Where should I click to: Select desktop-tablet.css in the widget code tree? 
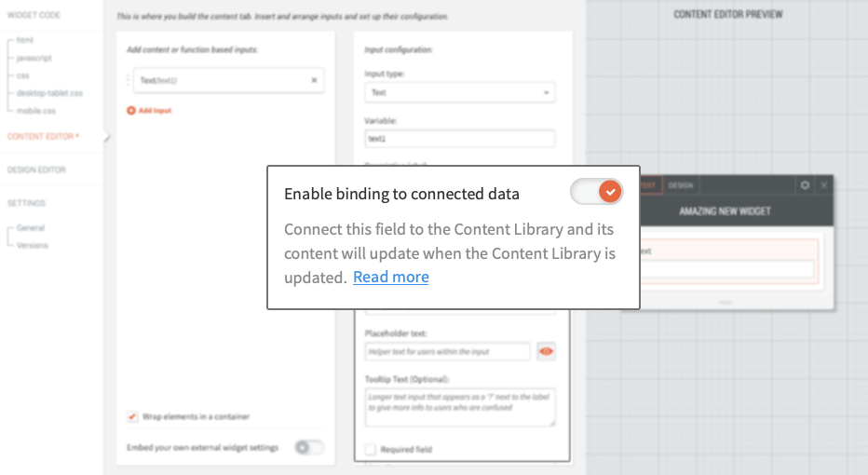pos(49,93)
